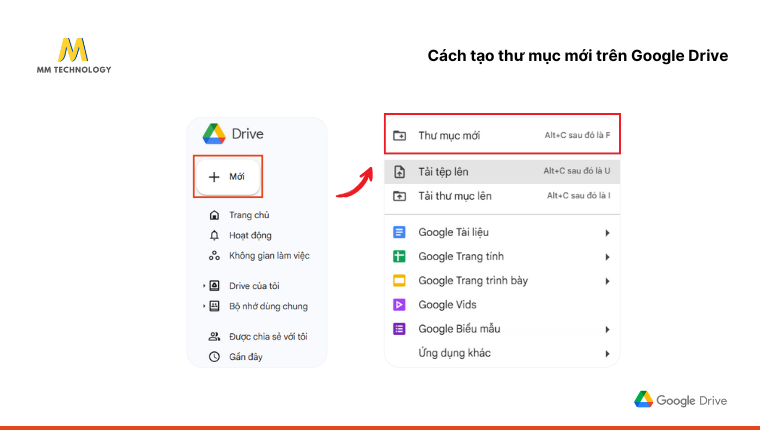The height and width of the screenshot is (430, 760).
Task: Go to "Trang chủ" in sidebar
Action: pos(249,215)
